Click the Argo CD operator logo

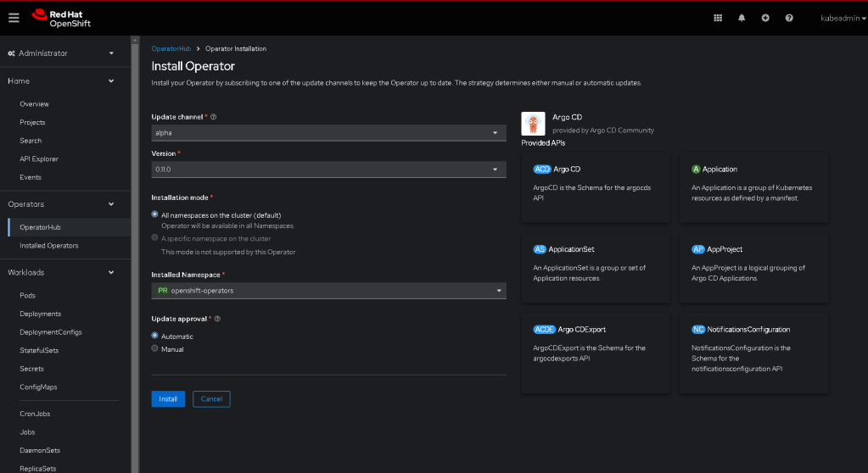click(x=533, y=124)
